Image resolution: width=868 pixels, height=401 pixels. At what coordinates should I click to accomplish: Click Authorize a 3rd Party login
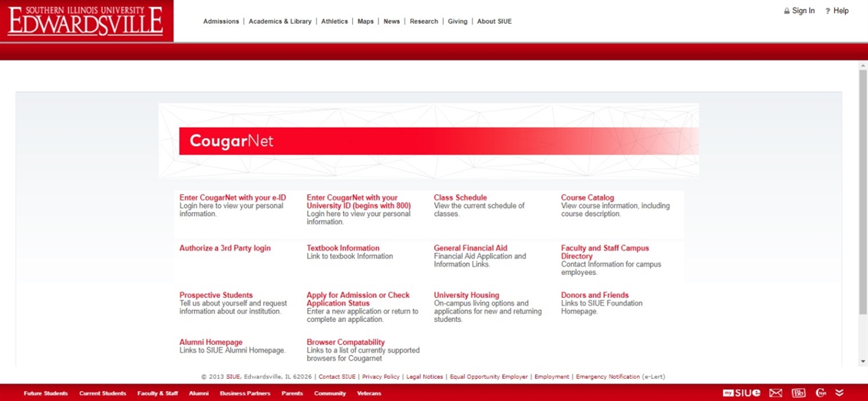(x=225, y=248)
